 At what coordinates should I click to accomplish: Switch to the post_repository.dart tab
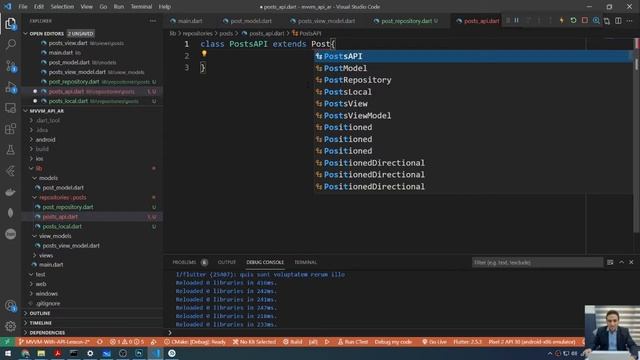point(406,21)
